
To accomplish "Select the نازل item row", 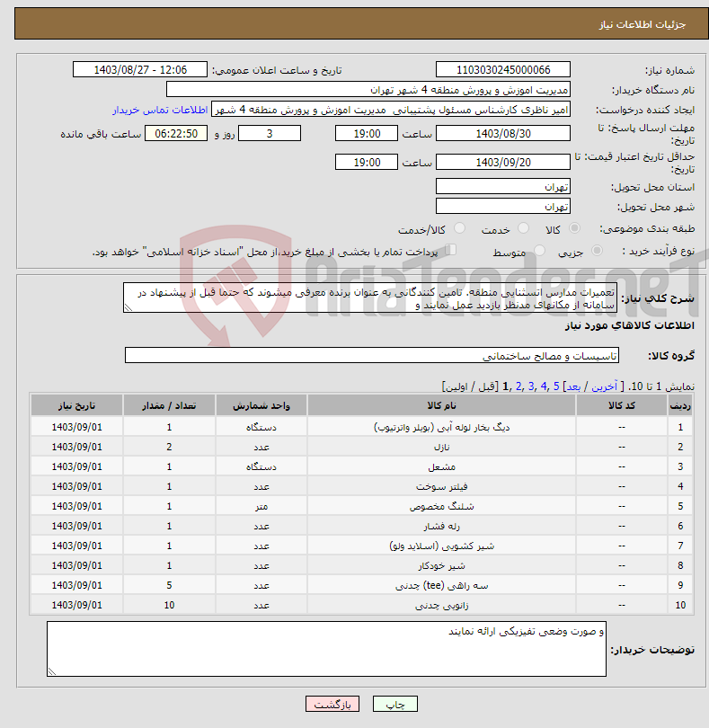I will (x=361, y=447).
